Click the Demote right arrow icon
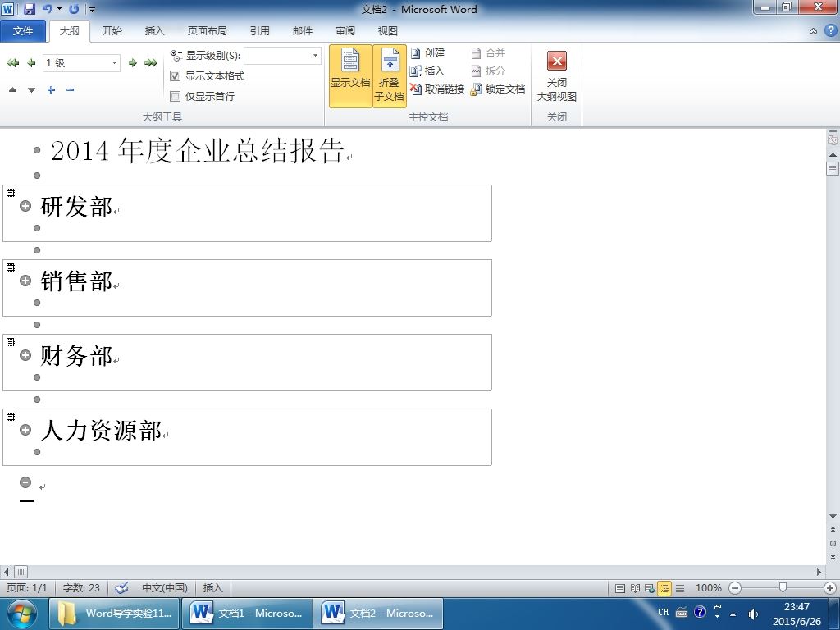Image resolution: width=840 pixels, height=630 pixels. tap(132, 62)
